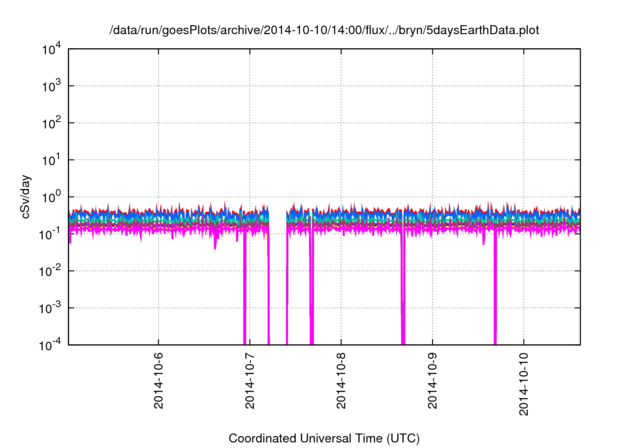Click the 10^-3 y-axis tick label
This screenshot has height=448, width=640.
click(x=50, y=308)
